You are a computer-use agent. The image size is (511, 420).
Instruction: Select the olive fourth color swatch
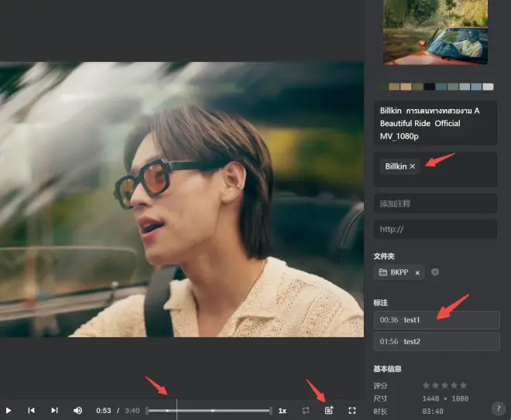417,87
